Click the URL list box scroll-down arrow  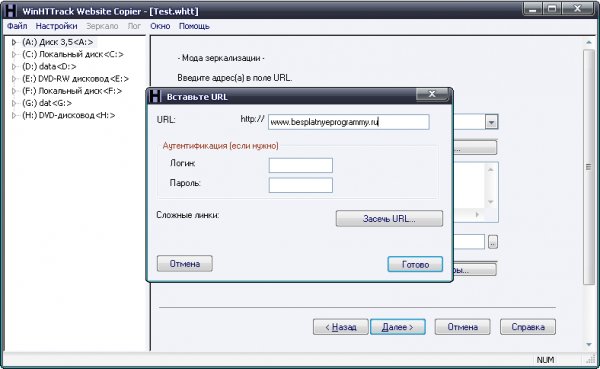coord(491,202)
